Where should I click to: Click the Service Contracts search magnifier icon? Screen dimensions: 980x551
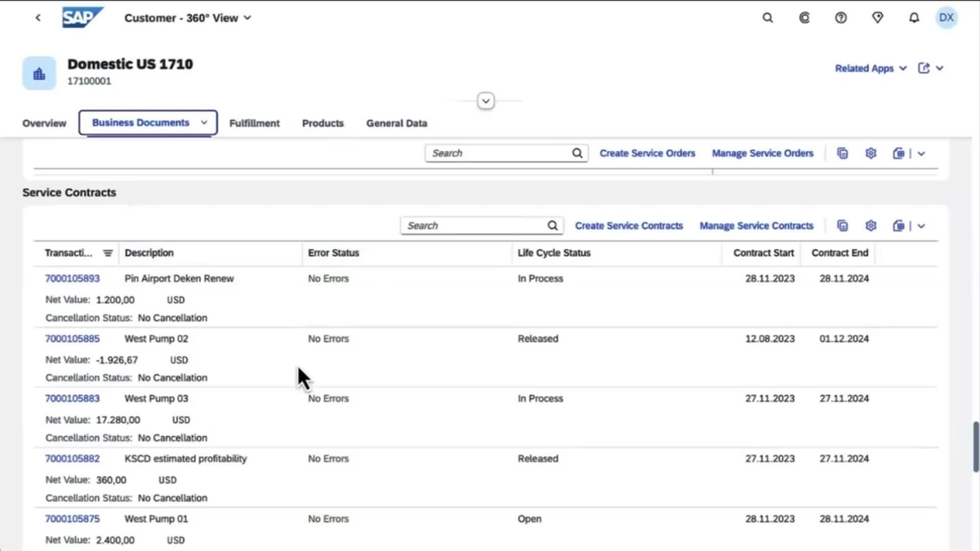pyautogui.click(x=553, y=225)
